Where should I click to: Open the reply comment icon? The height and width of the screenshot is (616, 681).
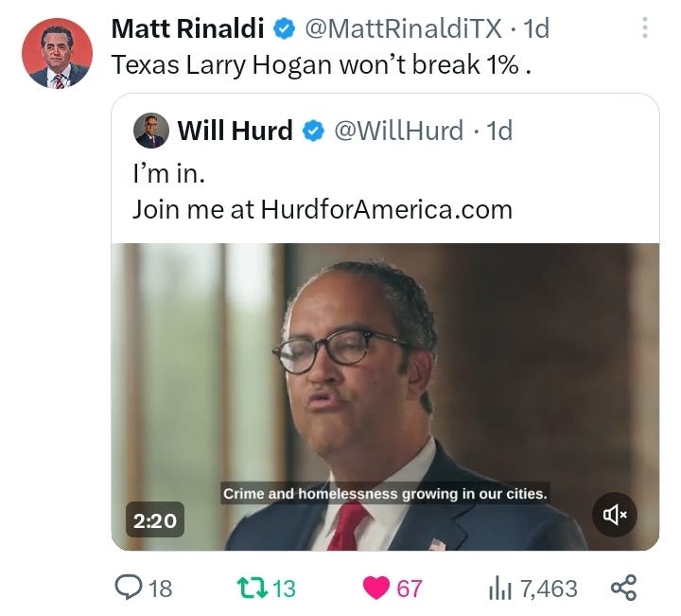click(128, 588)
